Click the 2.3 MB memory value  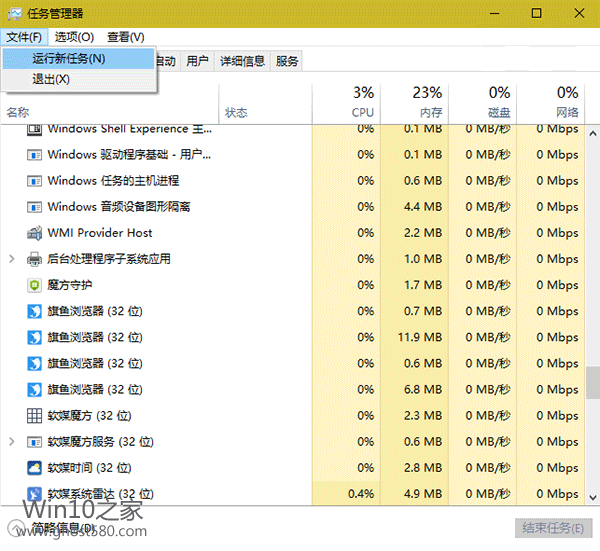tap(423, 416)
